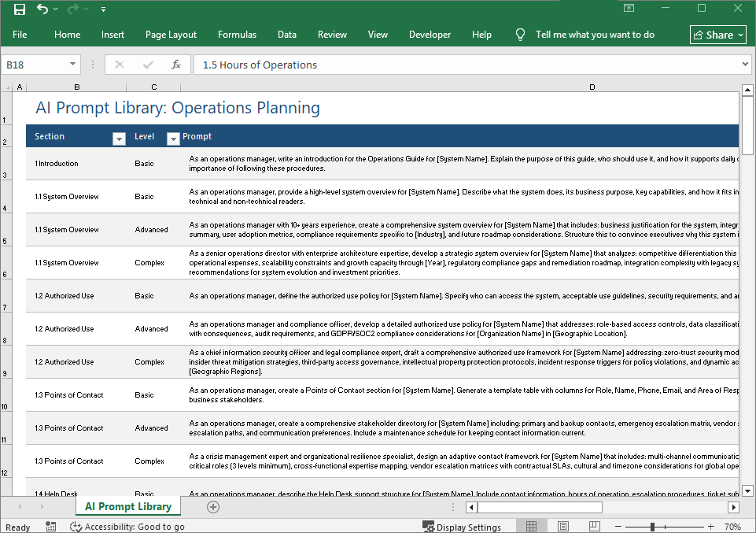The image size is (756, 533).
Task: Click the previous sheet navigation arrow
Action: click(x=20, y=507)
